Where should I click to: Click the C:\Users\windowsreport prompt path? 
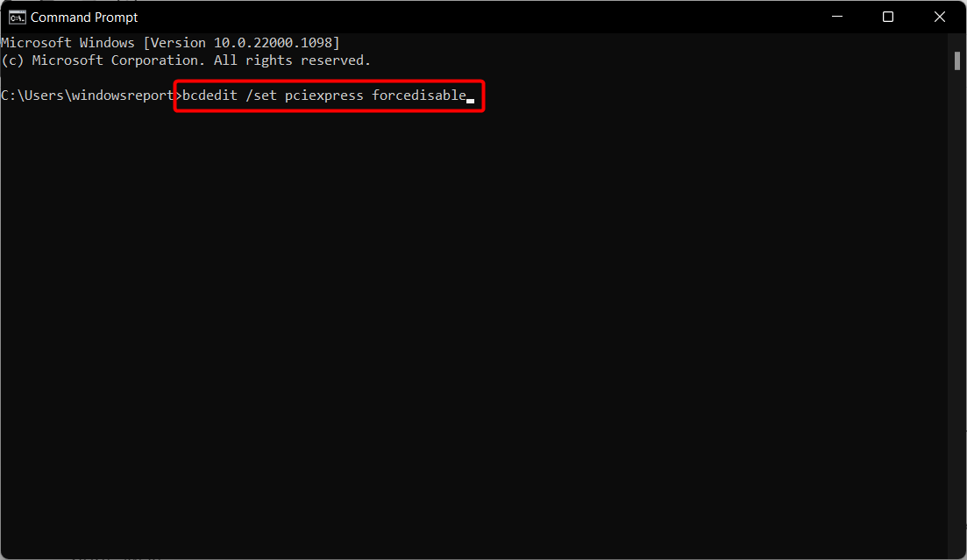pos(88,96)
